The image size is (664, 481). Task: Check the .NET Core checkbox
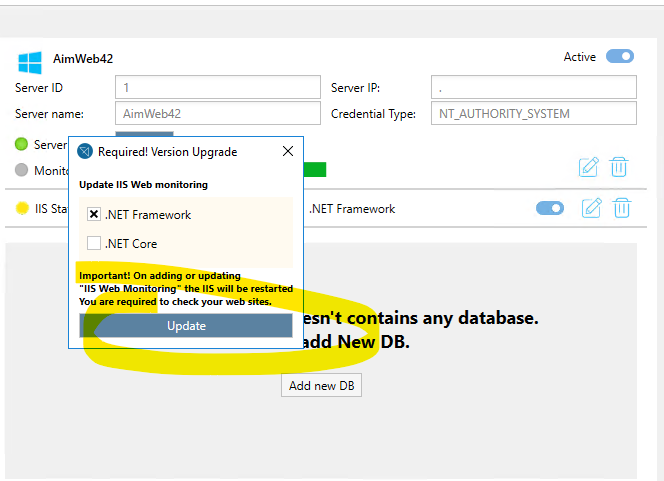tap(94, 243)
